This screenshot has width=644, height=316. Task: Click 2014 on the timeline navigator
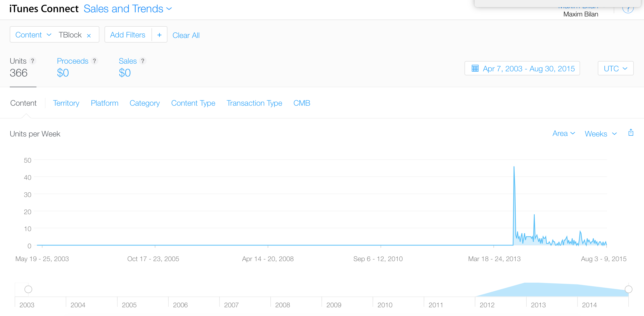[x=589, y=305]
